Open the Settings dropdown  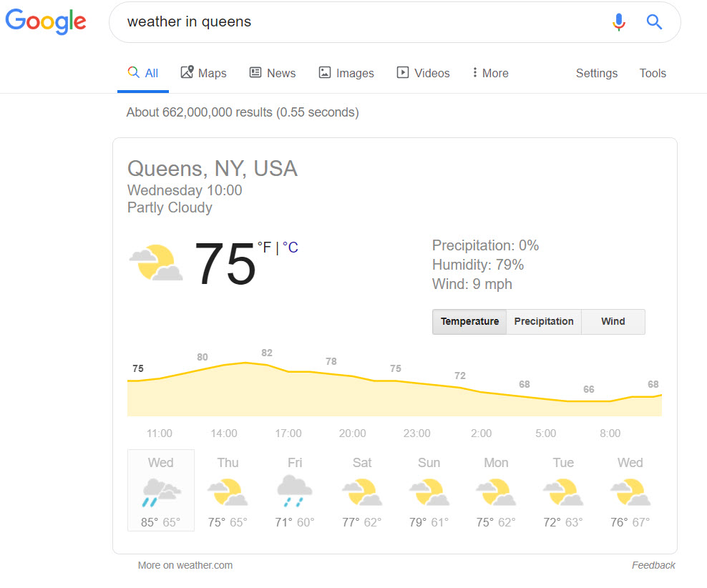(596, 73)
